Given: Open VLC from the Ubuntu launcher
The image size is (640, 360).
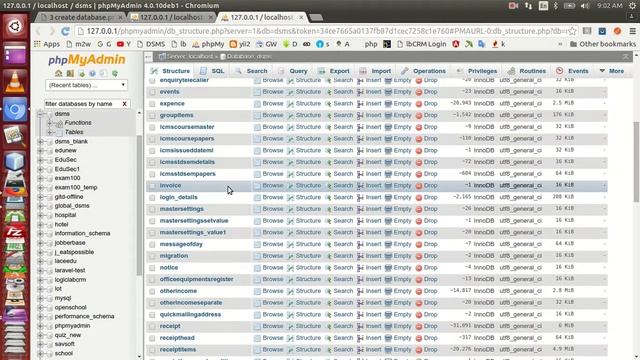Looking at the screenshot, I should (15, 81).
